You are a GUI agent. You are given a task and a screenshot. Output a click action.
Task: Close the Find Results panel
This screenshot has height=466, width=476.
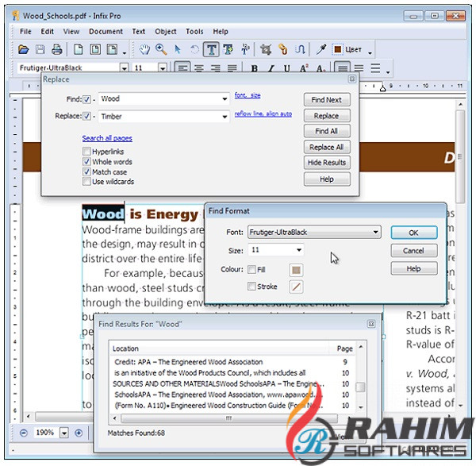[x=371, y=324]
